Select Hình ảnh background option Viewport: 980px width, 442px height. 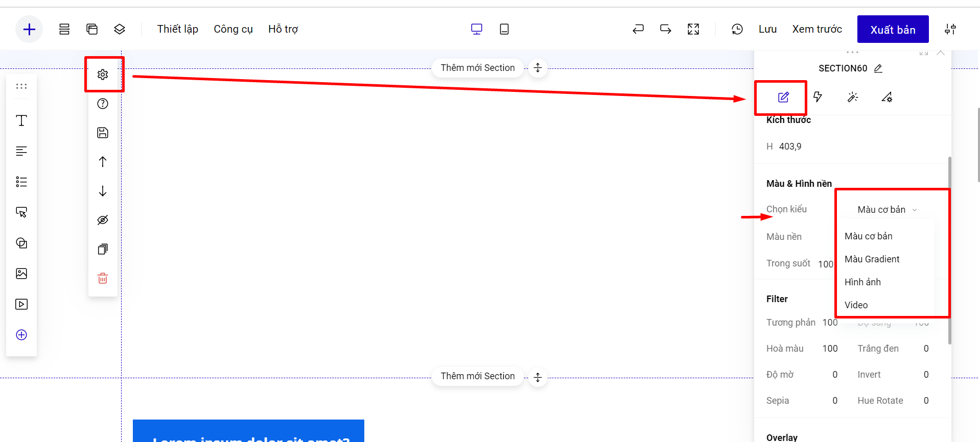pos(862,282)
